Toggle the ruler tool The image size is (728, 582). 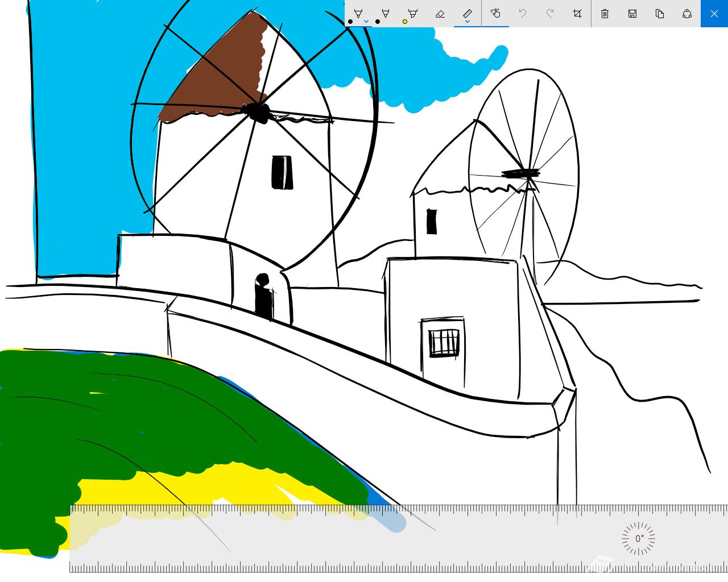468,13
